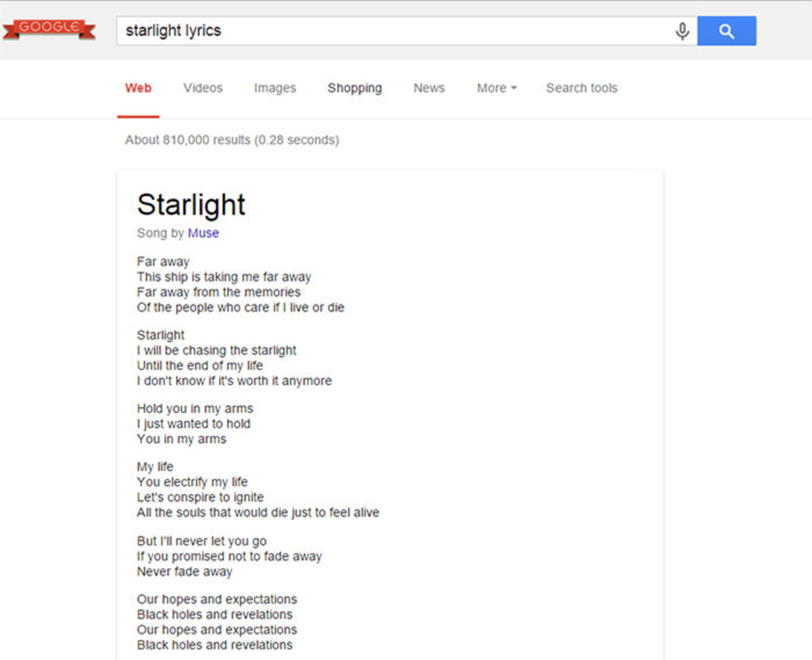This screenshot has width=812, height=660.
Task: Follow the Muse artist link
Action: [x=203, y=233]
